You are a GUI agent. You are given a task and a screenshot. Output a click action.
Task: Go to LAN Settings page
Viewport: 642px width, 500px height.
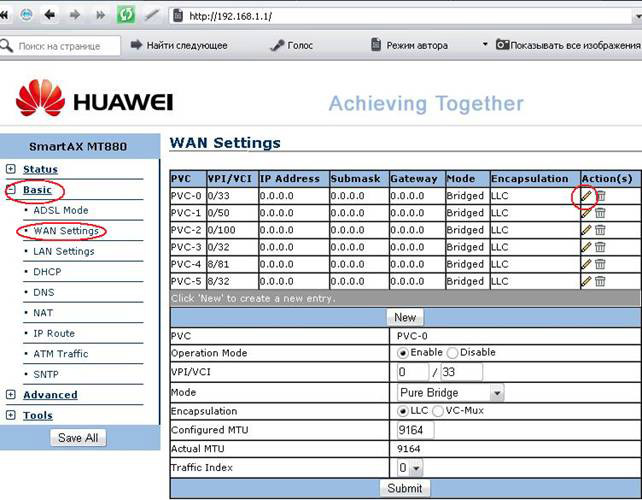tap(63, 251)
